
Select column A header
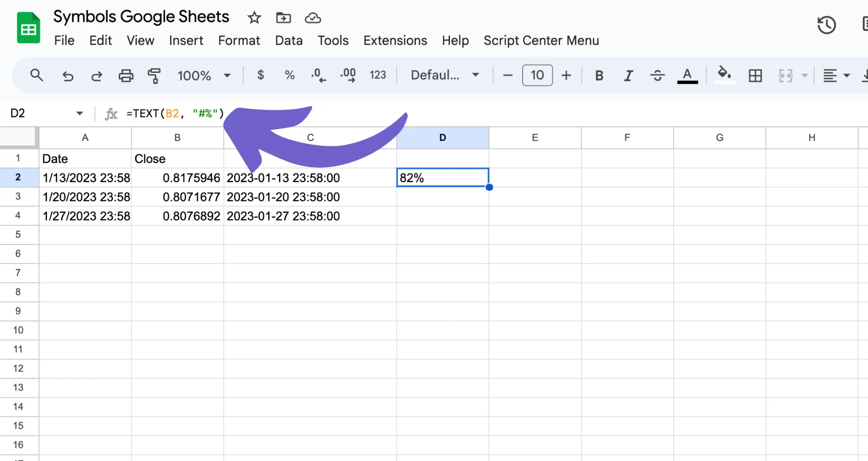[x=85, y=137]
